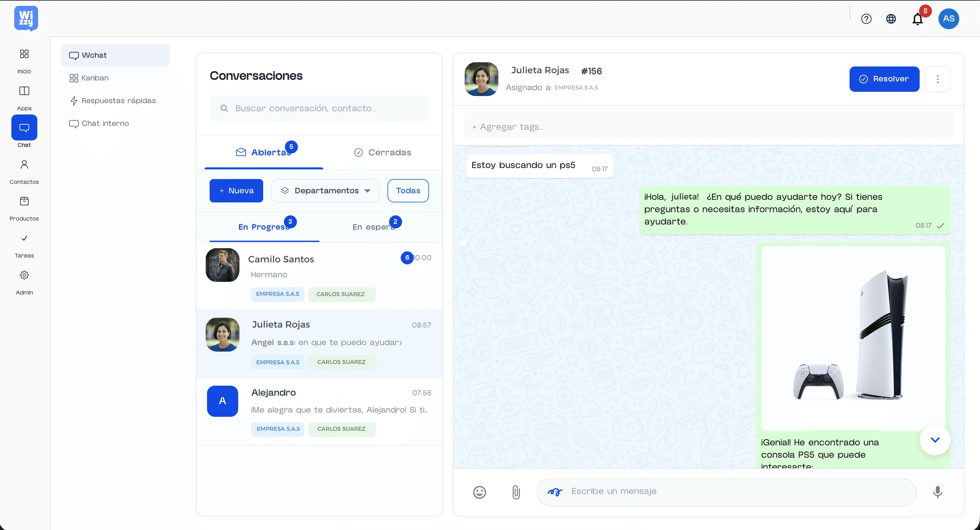
Task: Open the conversation options three-dot menu
Action: coord(938,79)
